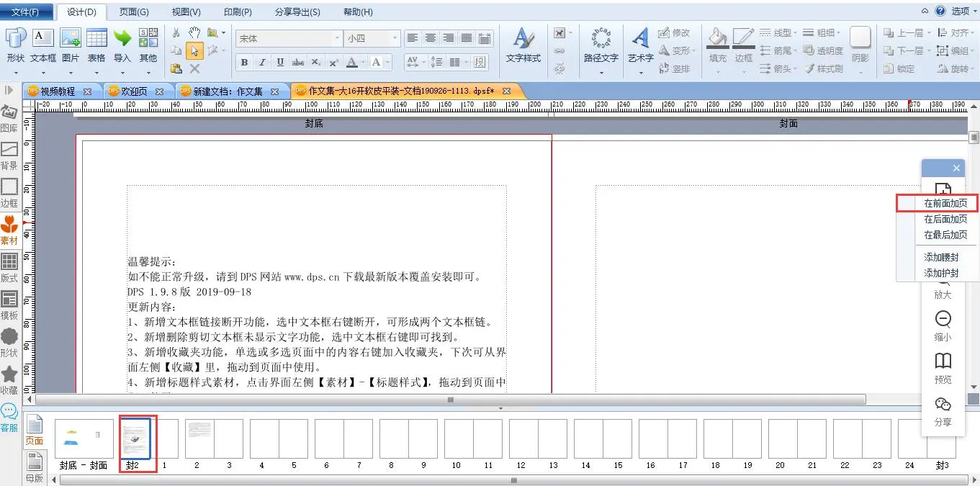Switch to the 页面(G) ribbon tab
This screenshot has height=486, width=980.
[x=134, y=12]
